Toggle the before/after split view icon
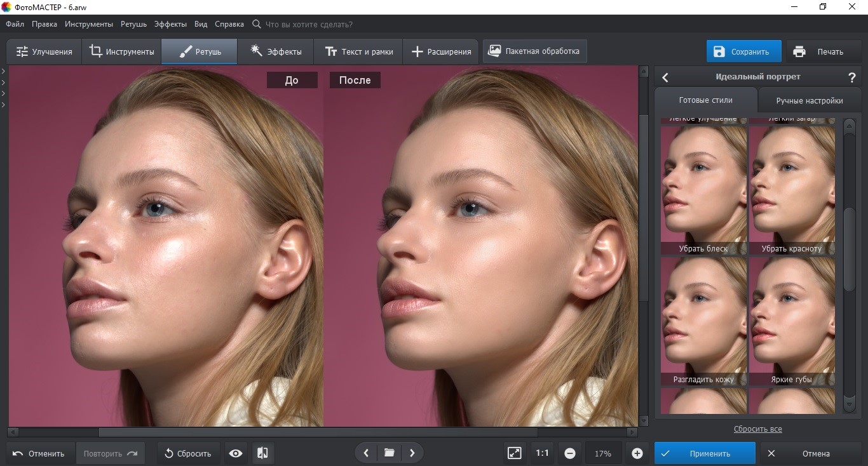Viewport: 868px width, 466px height. (262, 453)
